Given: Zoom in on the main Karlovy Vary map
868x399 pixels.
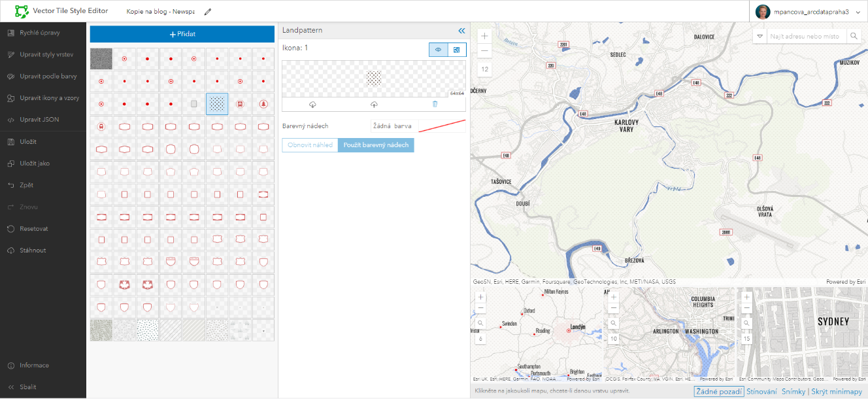Looking at the screenshot, I should click(x=484, y=37).
